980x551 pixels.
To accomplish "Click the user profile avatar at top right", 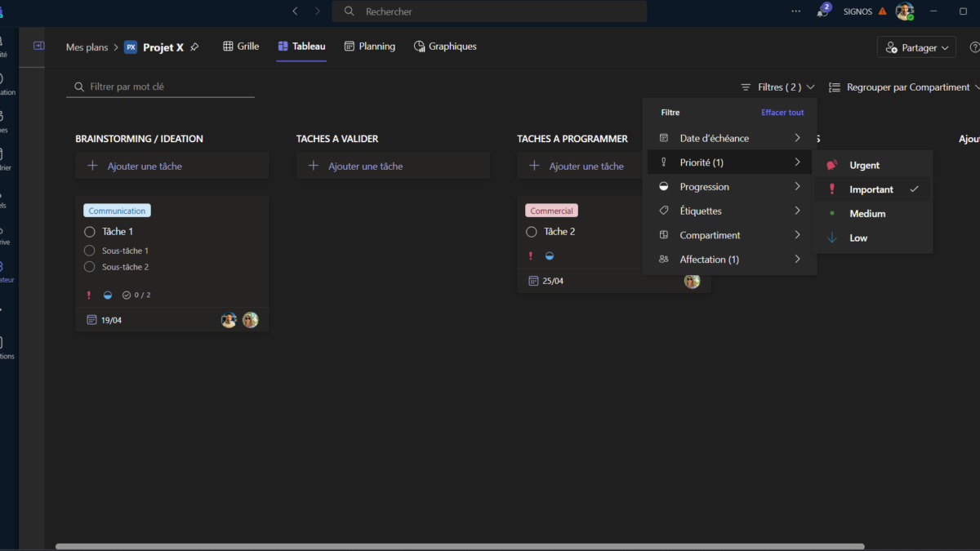I will [903, 11].
